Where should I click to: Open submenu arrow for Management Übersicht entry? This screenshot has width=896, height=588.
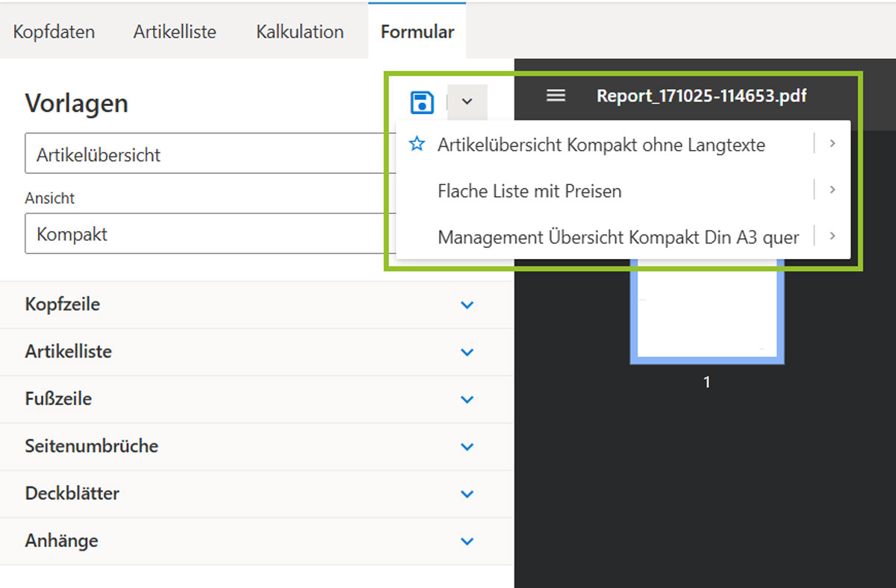click(x=832, y=237)
